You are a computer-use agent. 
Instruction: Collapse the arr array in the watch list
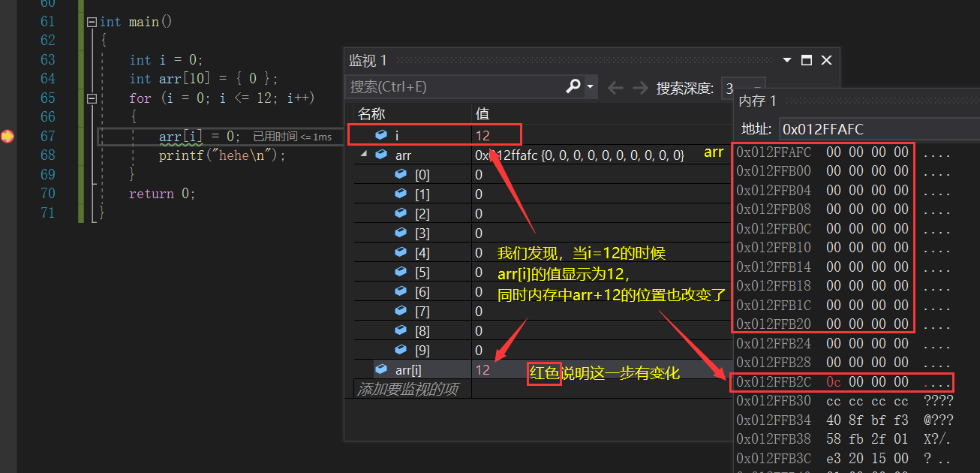(x=363, y=155)
